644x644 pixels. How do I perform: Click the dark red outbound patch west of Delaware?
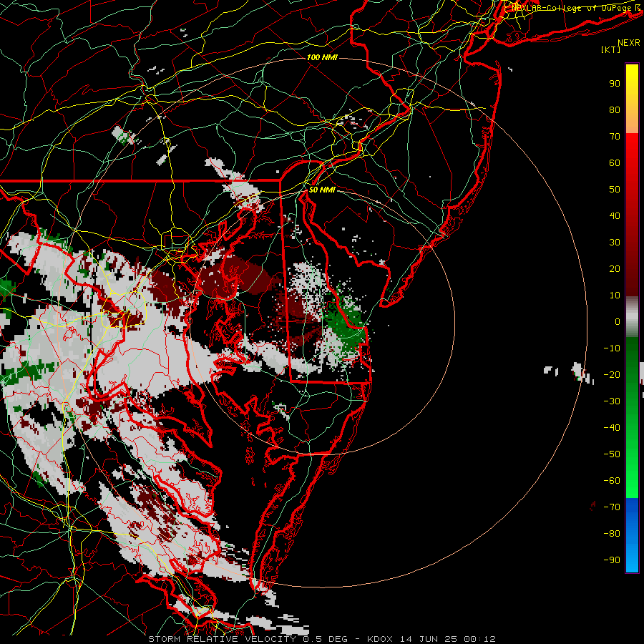236,275
